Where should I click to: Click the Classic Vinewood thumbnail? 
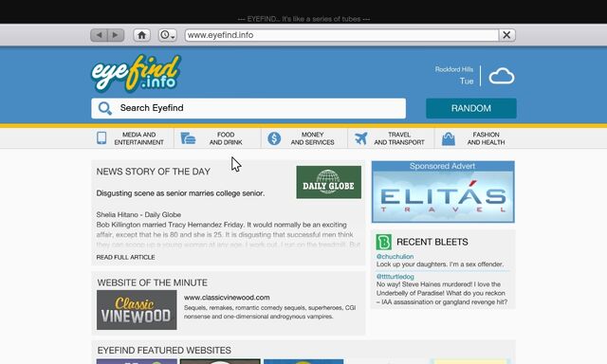click(137, 310)
